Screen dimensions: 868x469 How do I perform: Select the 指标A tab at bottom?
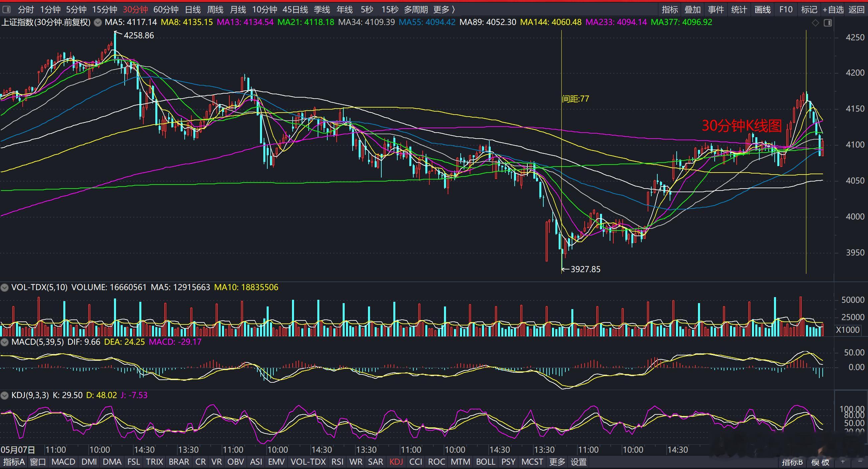tap(14, 462)
